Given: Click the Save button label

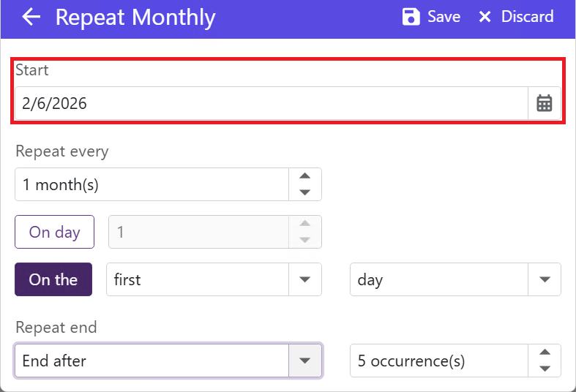Looking at the screenshot, I should point(444,17).
